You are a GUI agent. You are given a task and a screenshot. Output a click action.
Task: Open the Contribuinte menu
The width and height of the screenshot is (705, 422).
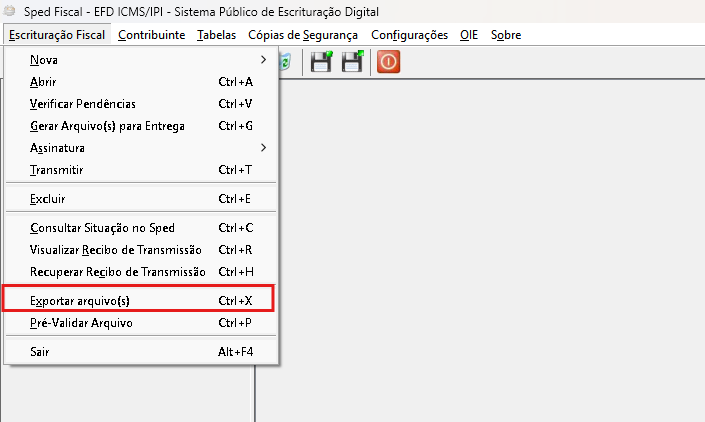[151, 35]
